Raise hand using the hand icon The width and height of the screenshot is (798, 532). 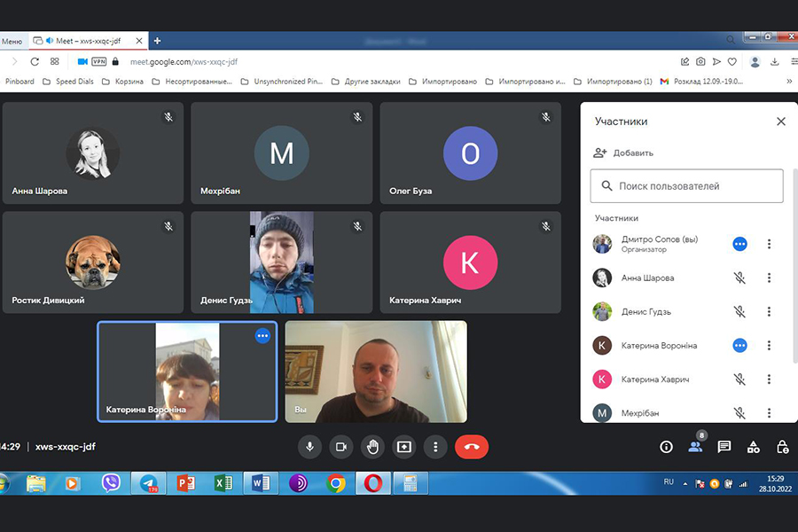point(372,447)
